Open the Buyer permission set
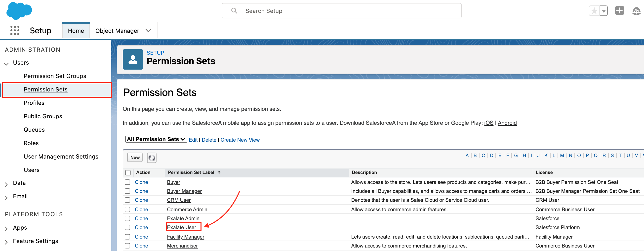 (173, 182)
